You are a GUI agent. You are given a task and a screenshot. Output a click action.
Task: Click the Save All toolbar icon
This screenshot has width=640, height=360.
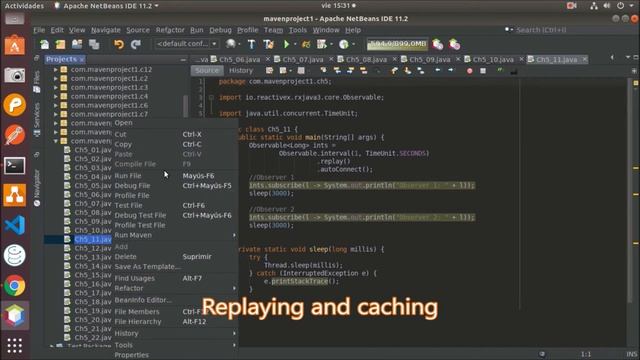click(x=94, y=44)
